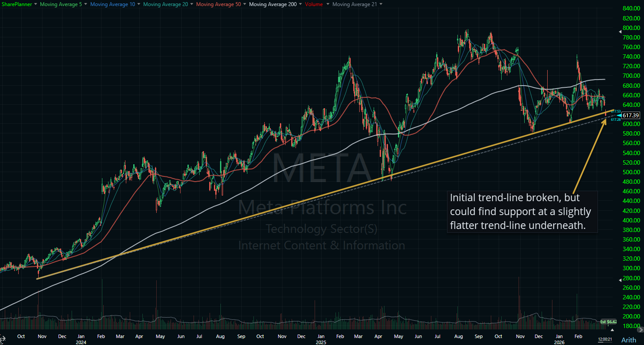Click the left triangle marker at the top of the price scale
Screen dimensions: 644x345
coord(620,32)
